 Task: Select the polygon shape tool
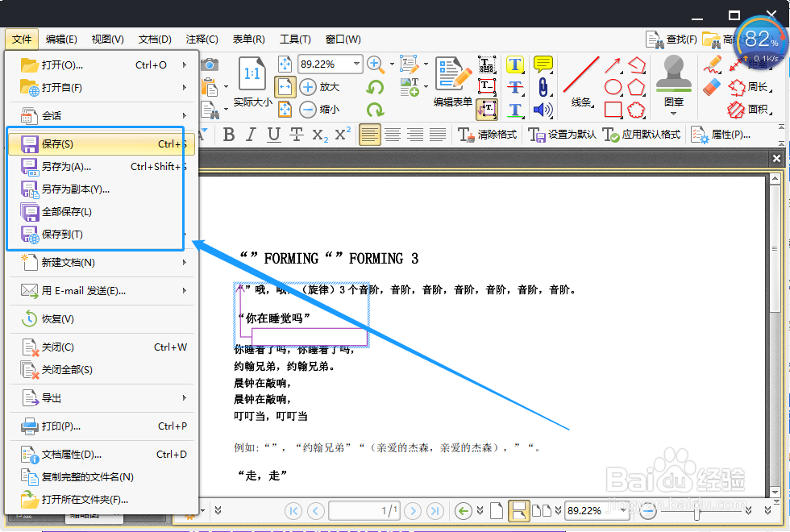coord(636,87)
